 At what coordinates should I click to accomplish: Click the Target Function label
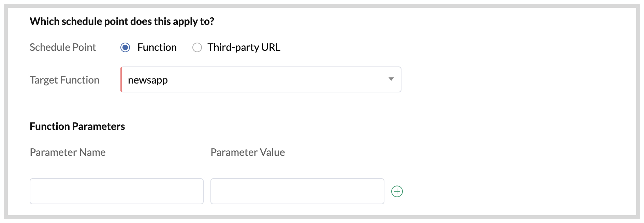64,80
